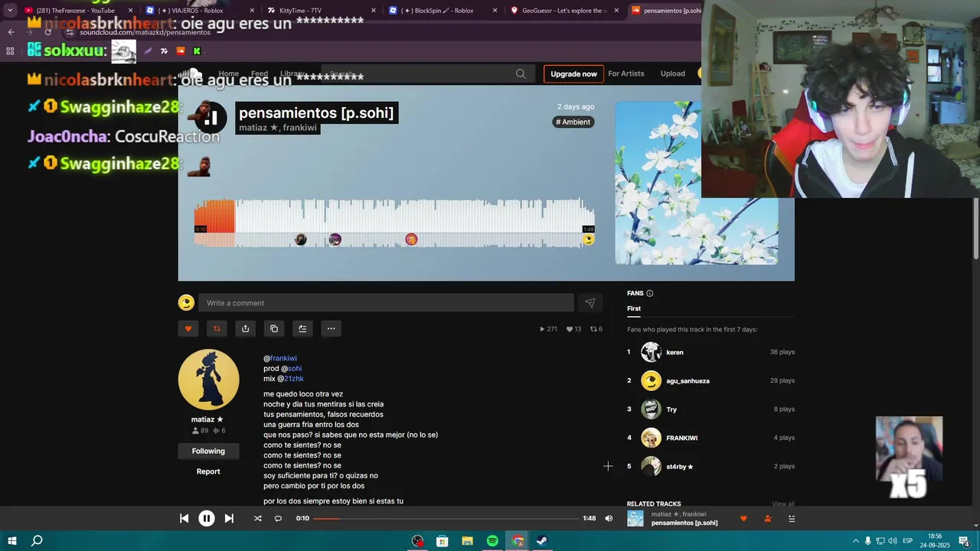Open Spotify from the taskbar
The image size is (980, 551).
(492, 541)
